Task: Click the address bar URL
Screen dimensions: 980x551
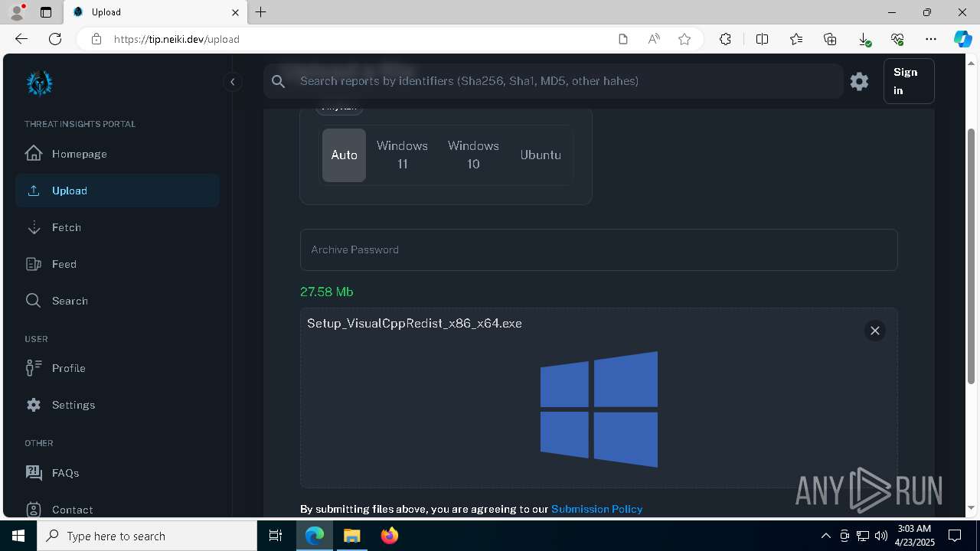Action: (177, 39)
